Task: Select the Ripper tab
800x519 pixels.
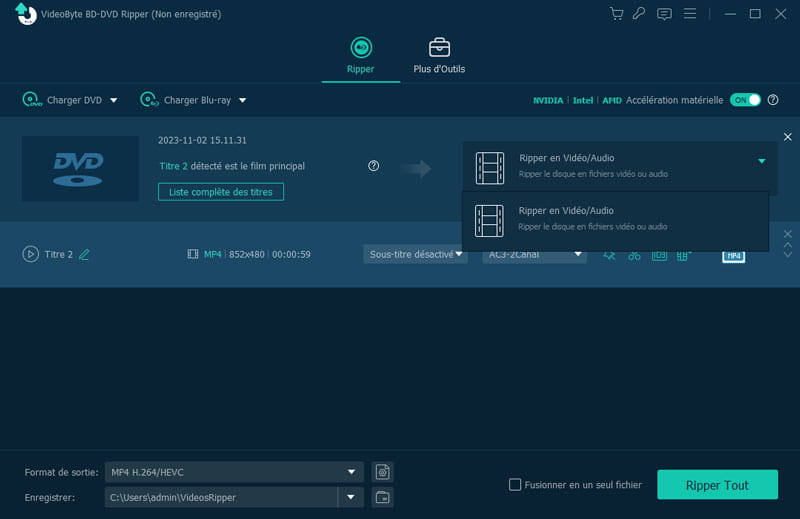Action: click(360, 55)
